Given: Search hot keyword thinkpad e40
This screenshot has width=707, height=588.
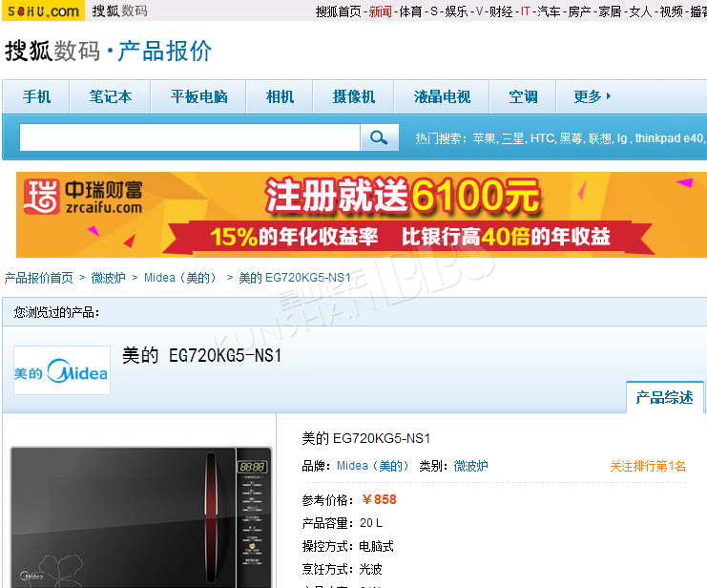Looking at the screenshot, I should click(669, 138).
